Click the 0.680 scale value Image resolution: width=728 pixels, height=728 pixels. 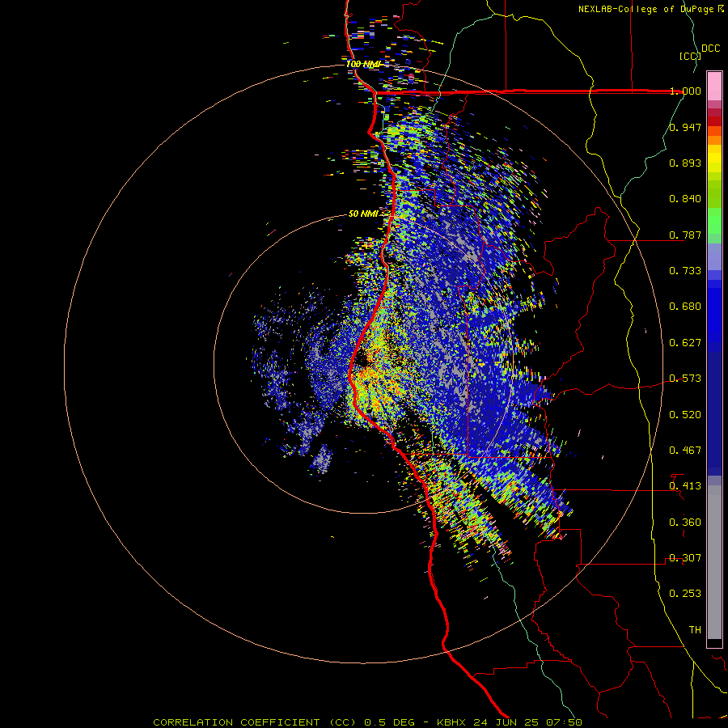tap(685, 307)
